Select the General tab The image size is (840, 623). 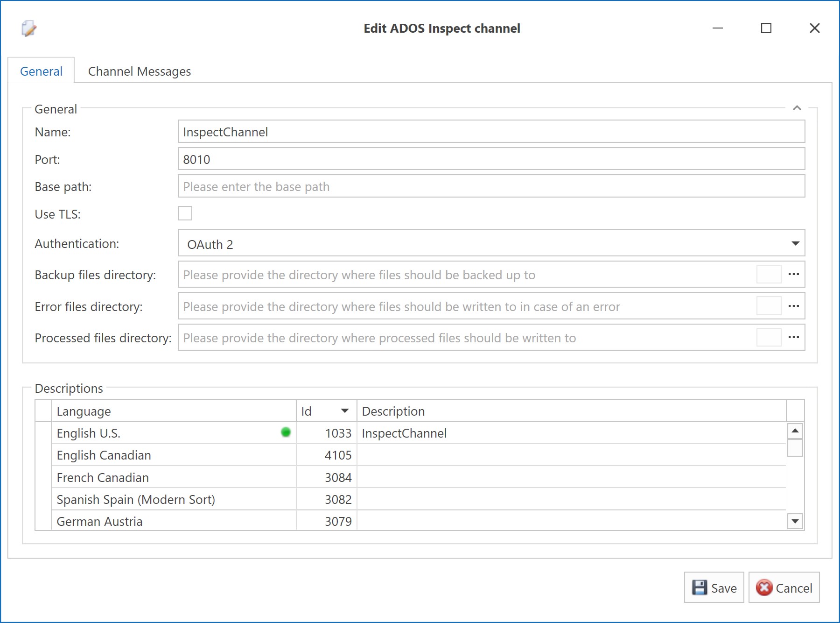tap(41, 71)
